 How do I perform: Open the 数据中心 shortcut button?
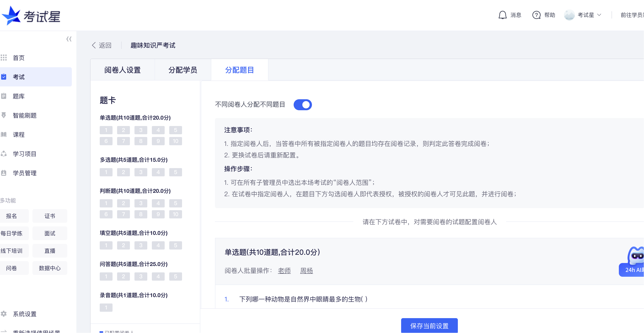click(49, 268)
